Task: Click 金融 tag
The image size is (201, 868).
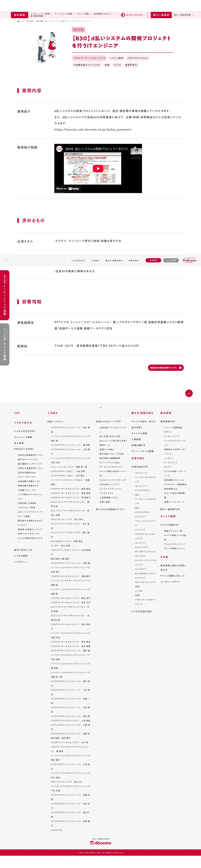Action: coord(107,65)
